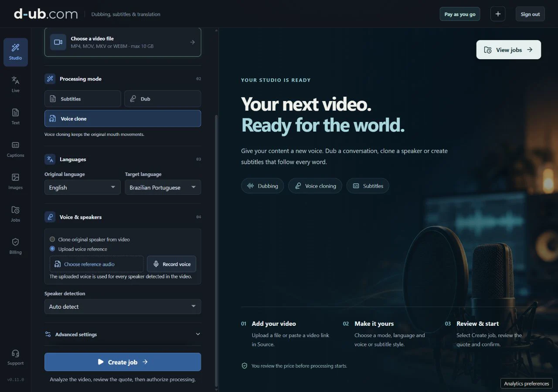
Task: Click the Advanced settings sliders icon
Action: point(48,335)
